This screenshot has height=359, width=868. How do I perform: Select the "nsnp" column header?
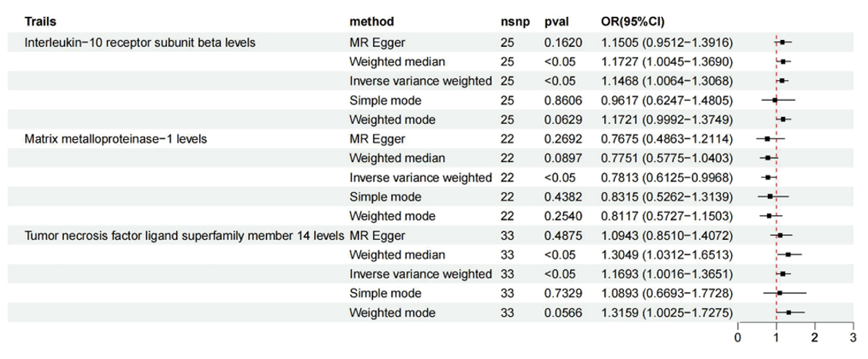pos(514,21)
